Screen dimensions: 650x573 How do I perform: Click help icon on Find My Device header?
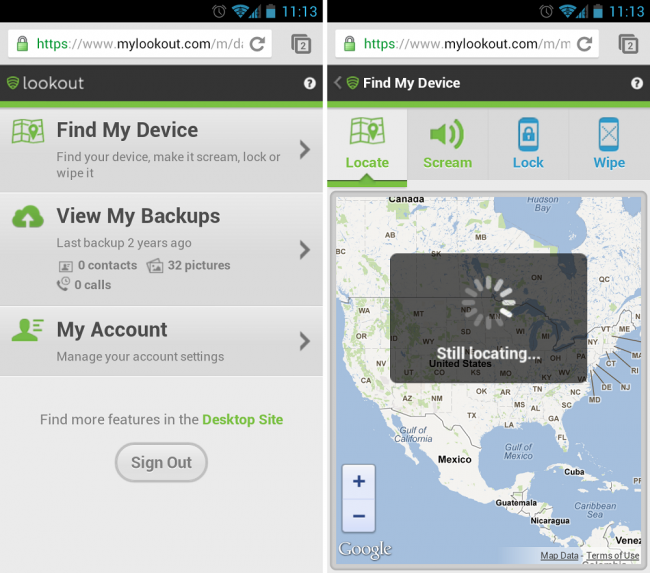coord(636,83)
